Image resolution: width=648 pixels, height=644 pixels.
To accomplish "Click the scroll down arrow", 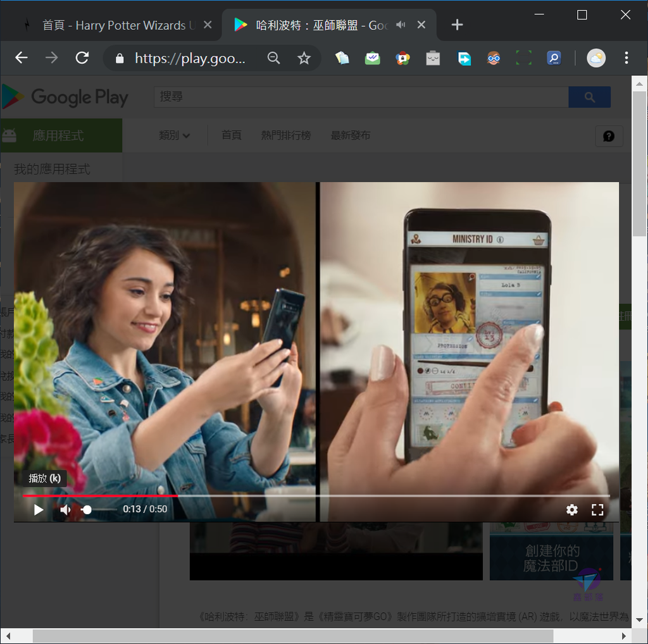I will pyautogui.click(x=639, y=619).
